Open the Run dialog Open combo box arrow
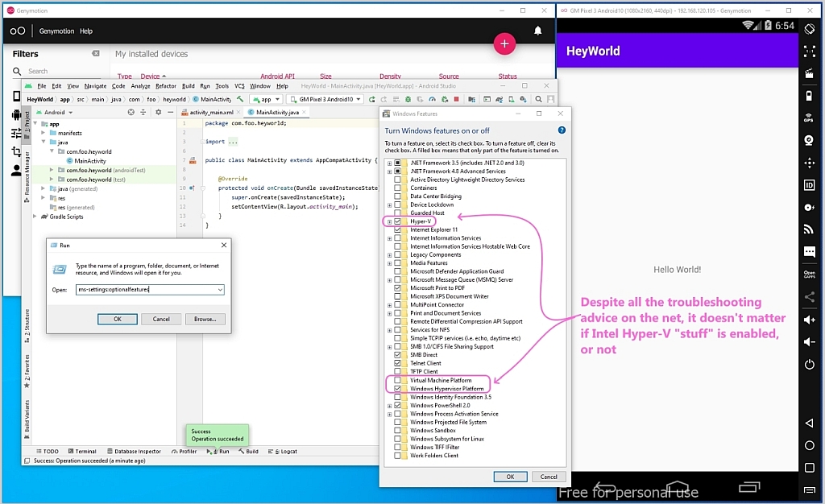 pos(220,290)
